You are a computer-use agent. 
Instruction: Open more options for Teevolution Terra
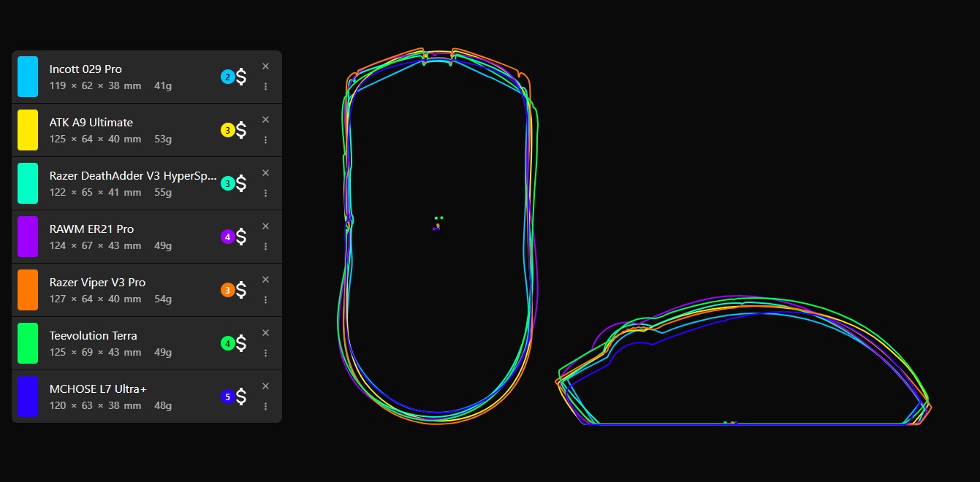265,353
